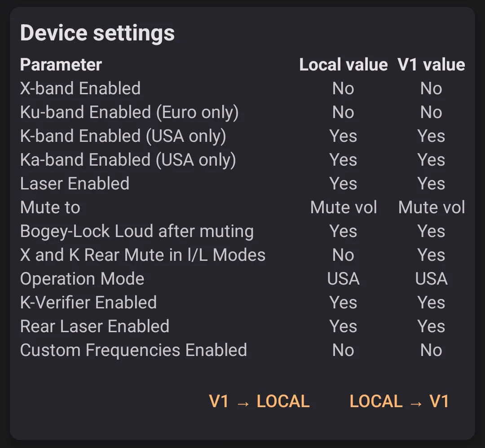This screenshot has height=448, width=485.
Task: Click the Laser Enabled parameter label
Action: pyautogui.click(x=75, y=184)
